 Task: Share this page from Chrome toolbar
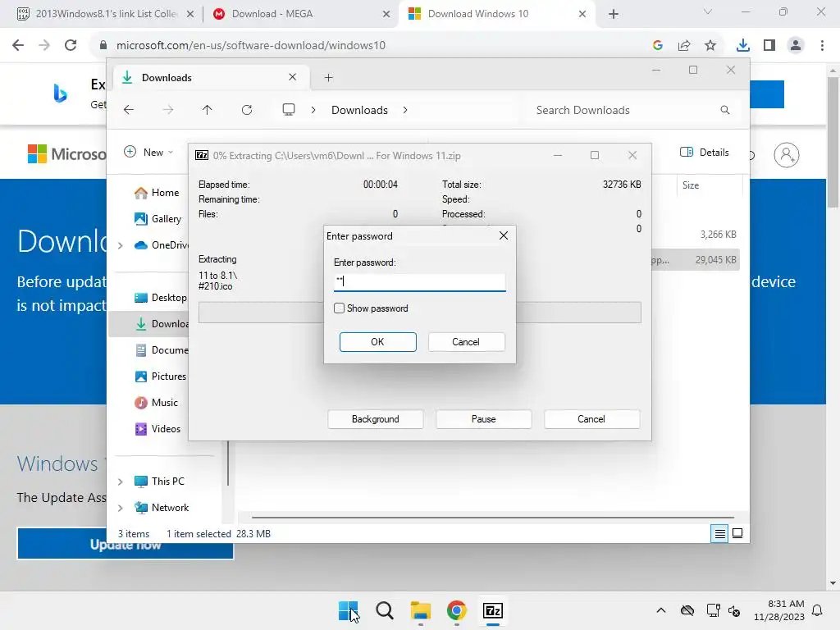tap(684, 46)
